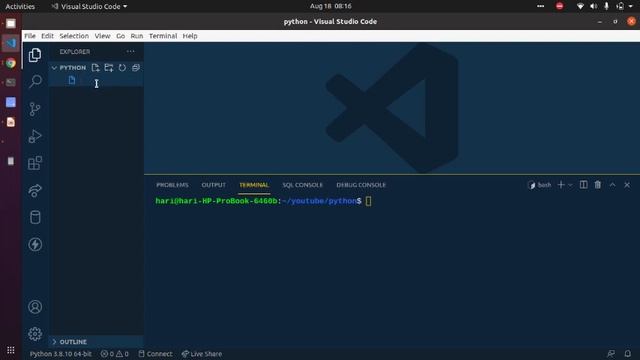Click Python 3.8.10 64-bit interpreter in status bar
Image resolution: width=640 pixels, height=360 pixels.
pos(61,354)
